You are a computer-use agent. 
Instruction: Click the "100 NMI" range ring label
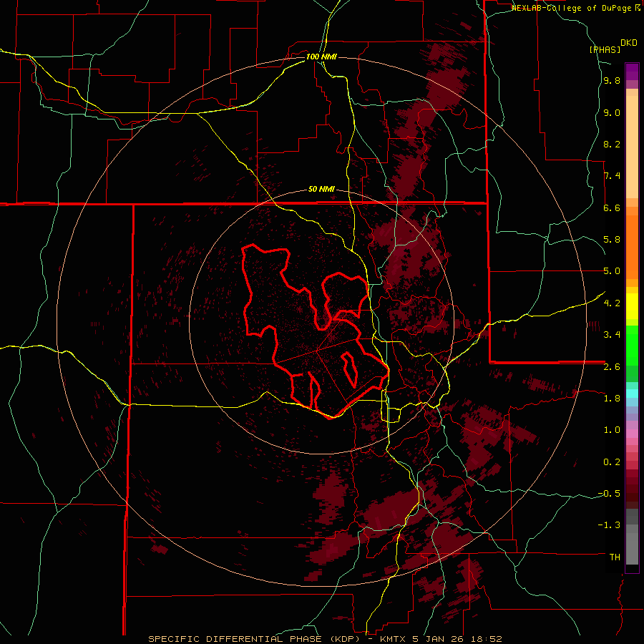(321, 57)
